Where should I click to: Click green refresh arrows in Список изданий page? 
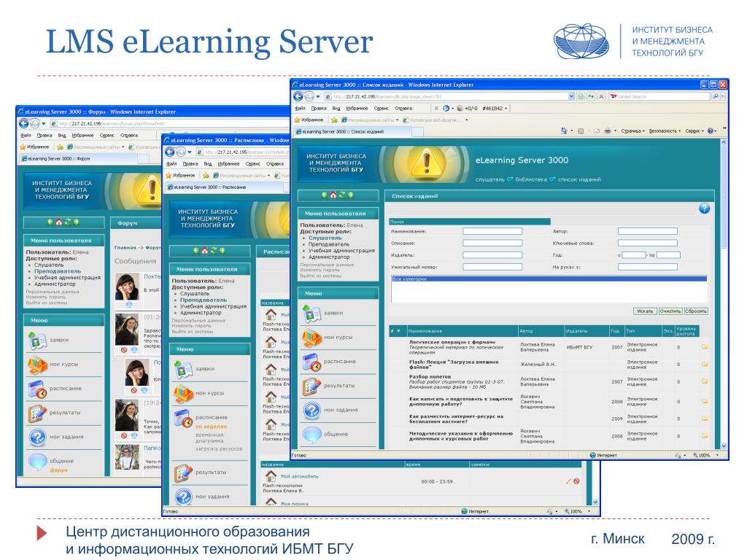(x=342, y=195)
